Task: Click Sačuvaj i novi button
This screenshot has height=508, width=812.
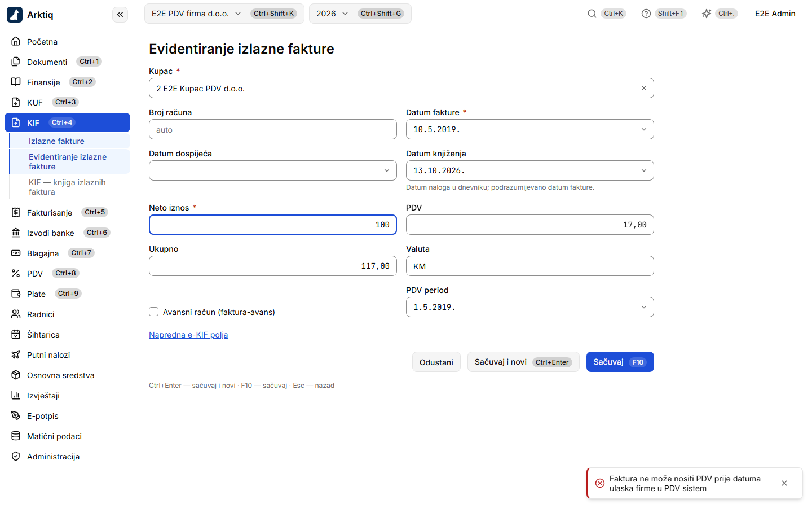Action: point(523,362)
